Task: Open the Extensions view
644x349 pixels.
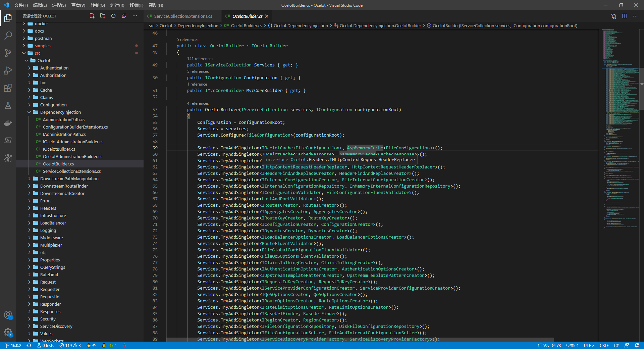Action: (8, 88)
